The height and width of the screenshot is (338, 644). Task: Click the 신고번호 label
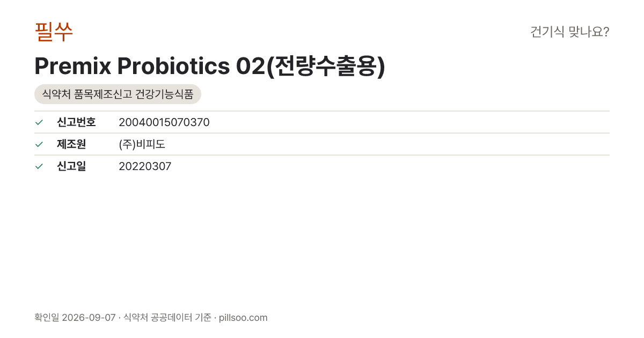76,122
